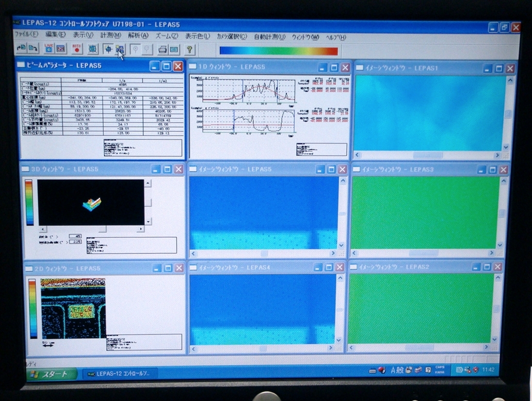The width and height of the screenshot is (532, 401).
Task: Click the tray icon left of the network icon
Action: point(459,370)
